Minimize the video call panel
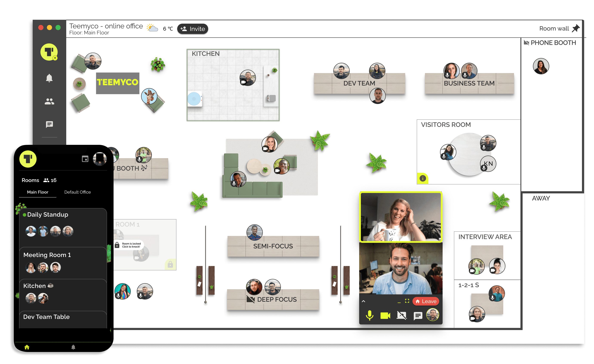This screenshot has height=364, width=594. coord(399,302)
